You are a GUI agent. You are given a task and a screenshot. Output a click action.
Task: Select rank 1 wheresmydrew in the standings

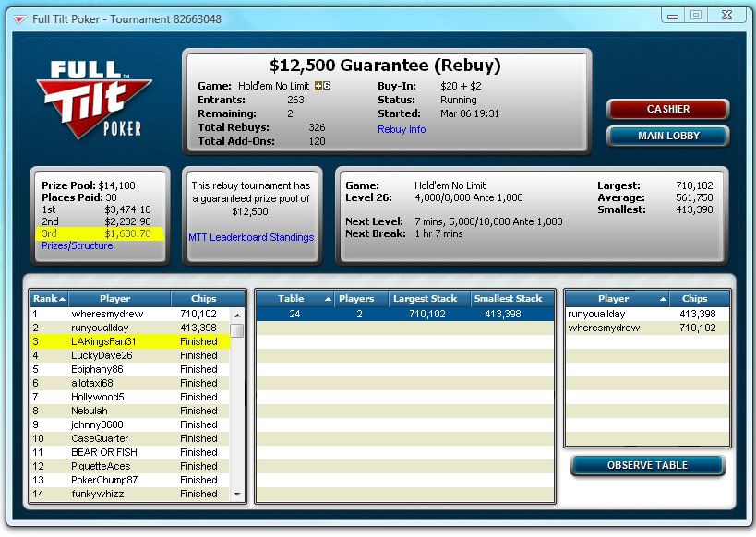point(130,314)
